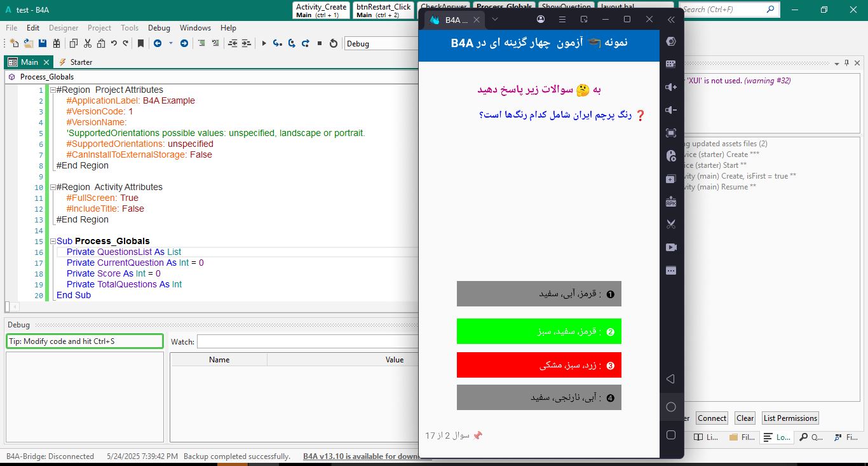Run the project with the play icon
Screen dimensions: 868x466
point(264,43)
